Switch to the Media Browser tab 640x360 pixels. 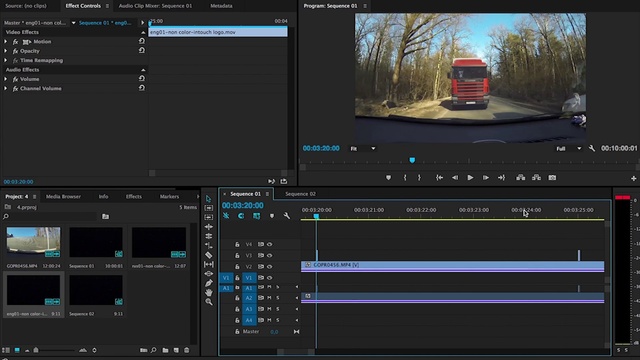[x=63, y=196]
